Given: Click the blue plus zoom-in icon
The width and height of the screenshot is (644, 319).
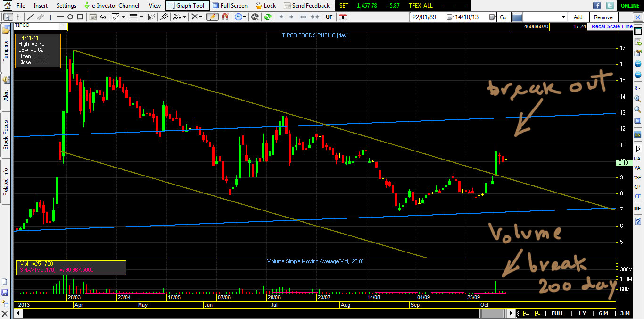Looking at the screenshot, I should 638,64.
